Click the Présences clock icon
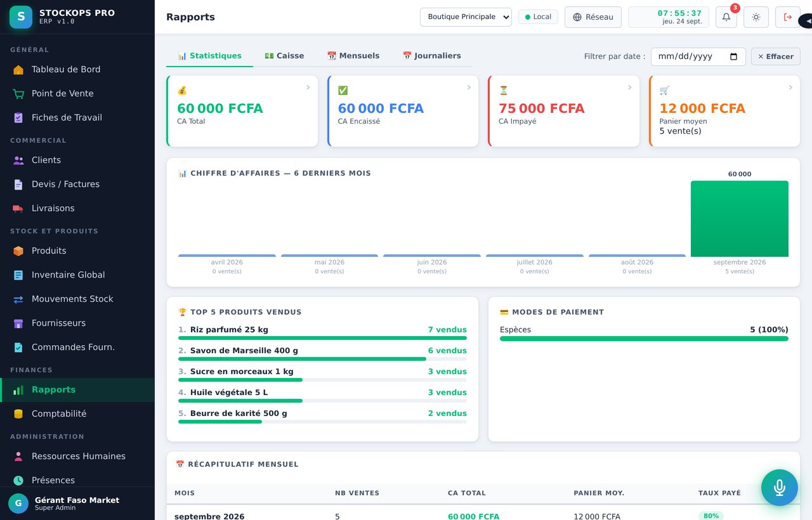 [18, 481]
